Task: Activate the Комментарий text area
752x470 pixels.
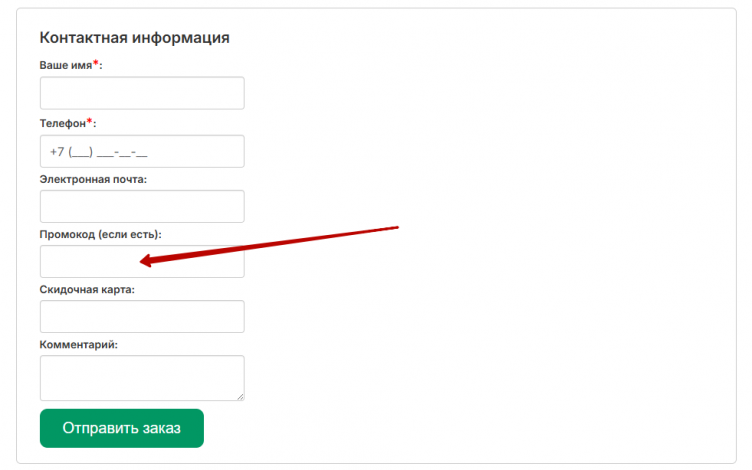Action: click(x=142, y=378)
